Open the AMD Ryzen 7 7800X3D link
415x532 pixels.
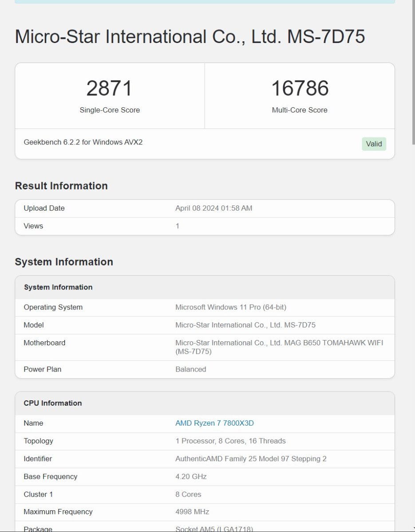click(x=214, y=423)
